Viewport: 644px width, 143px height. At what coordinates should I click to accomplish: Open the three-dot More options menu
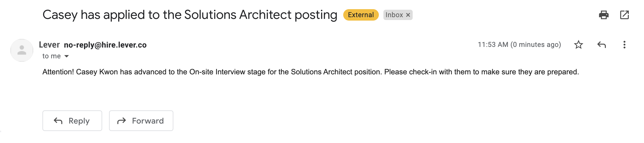tap(624, 45)
